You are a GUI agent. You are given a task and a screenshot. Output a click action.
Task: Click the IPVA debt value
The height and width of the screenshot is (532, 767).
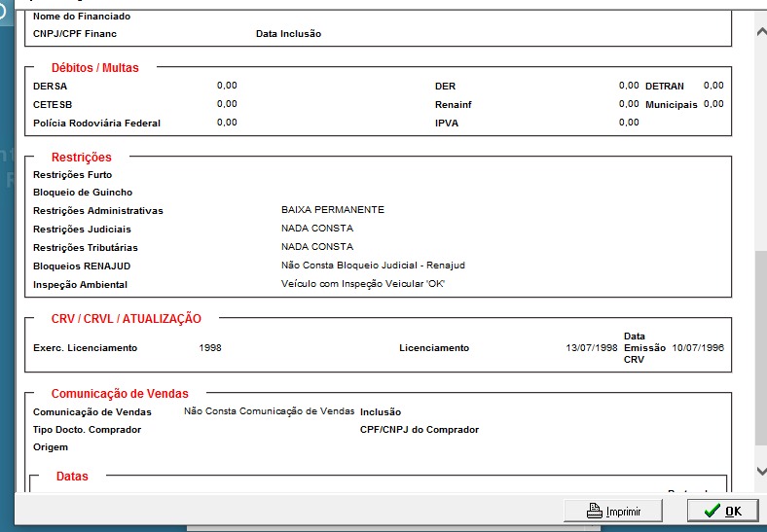click(x=629, y=123)
